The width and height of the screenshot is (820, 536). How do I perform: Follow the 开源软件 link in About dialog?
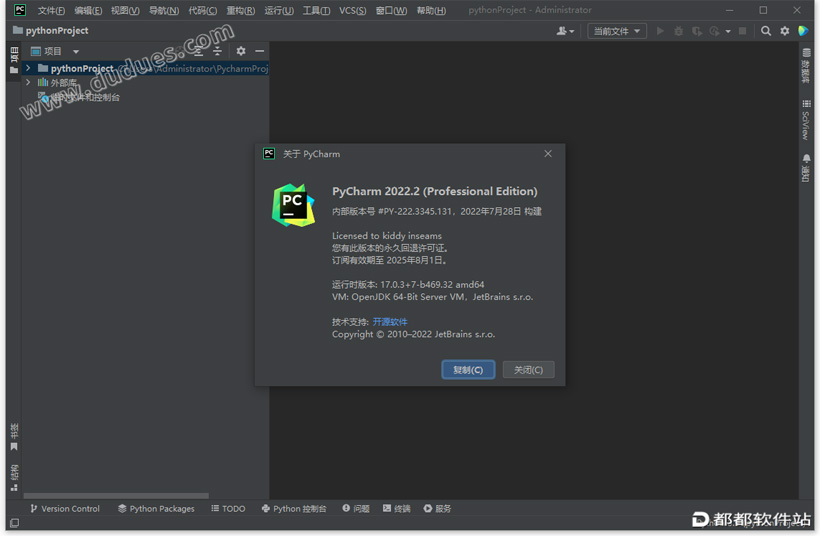click(x=390, y=322)
